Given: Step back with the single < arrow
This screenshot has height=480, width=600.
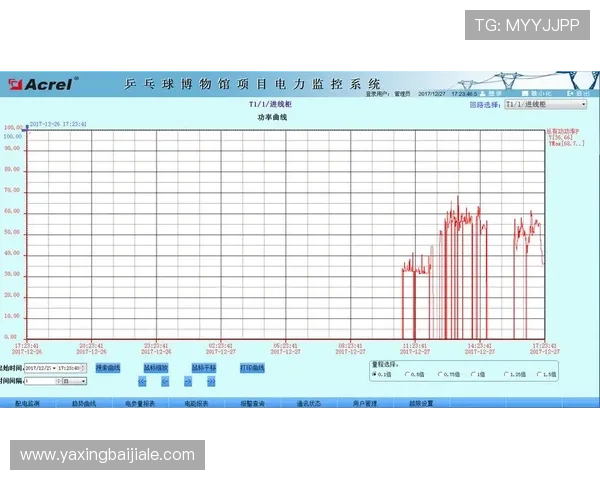Looking at the screenshot, I should click(164, 381).
